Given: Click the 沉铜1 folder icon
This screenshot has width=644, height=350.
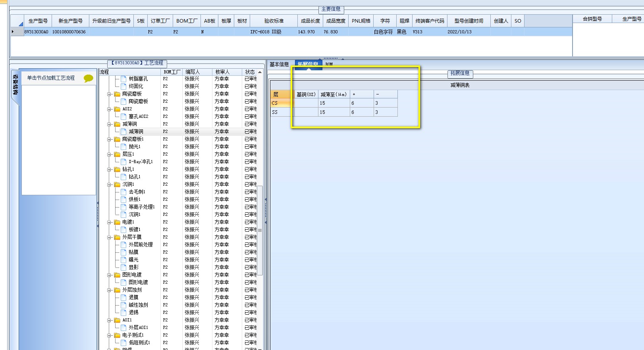Looking at the screenshot, I should tap(117, 185).
